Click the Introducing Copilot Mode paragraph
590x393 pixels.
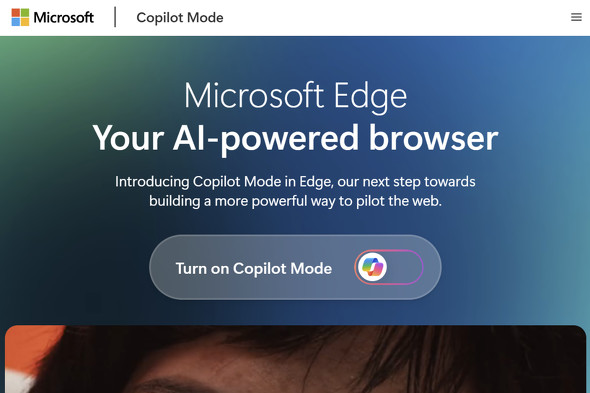[x=295, y=191]
